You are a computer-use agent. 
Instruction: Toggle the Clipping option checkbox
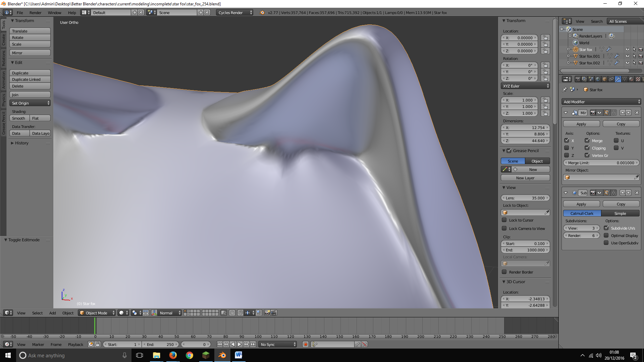tap(587, 148)
